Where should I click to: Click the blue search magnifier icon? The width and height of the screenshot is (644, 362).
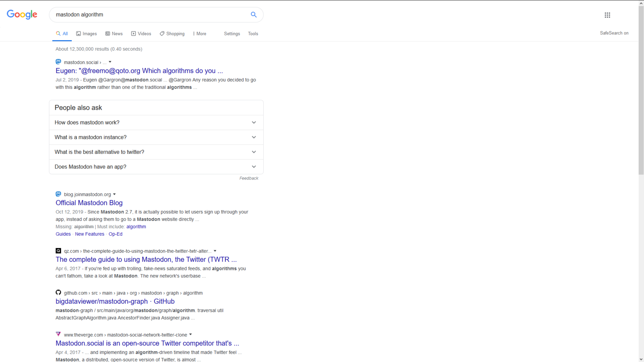click(x=254, y=15)
